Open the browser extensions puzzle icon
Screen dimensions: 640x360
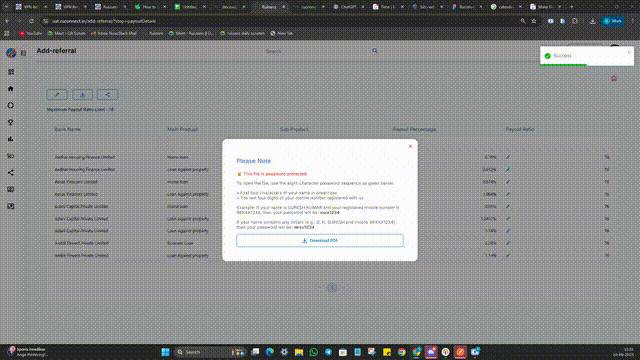575,21
